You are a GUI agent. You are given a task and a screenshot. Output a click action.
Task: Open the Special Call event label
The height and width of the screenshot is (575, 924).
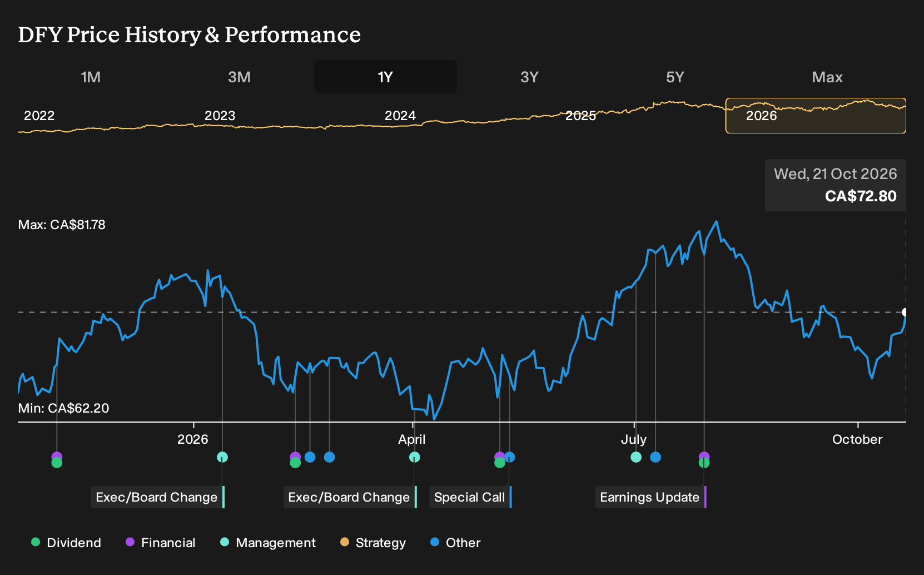tap(470, 497)
